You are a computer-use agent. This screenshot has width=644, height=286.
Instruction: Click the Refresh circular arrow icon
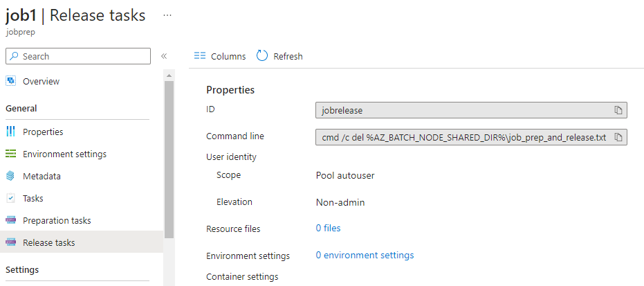click(x=262, y=56)
